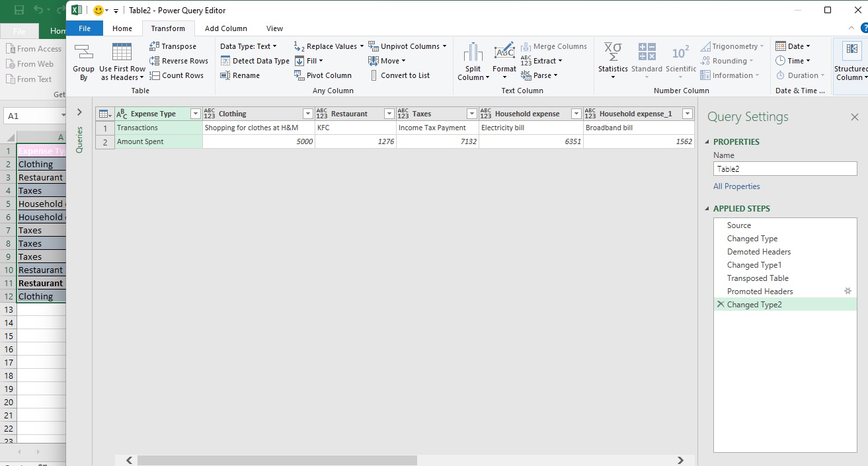
Task: Click the Merge Columns tool
Action: click(554, 46)
